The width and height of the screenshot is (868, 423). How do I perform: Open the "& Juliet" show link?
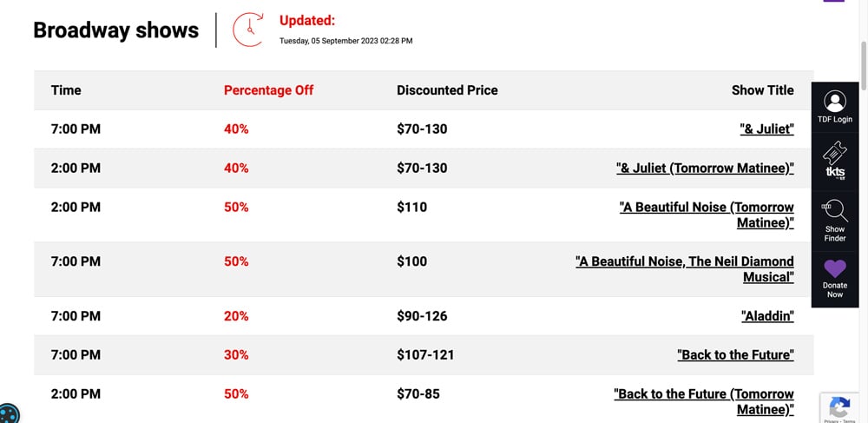766,129
